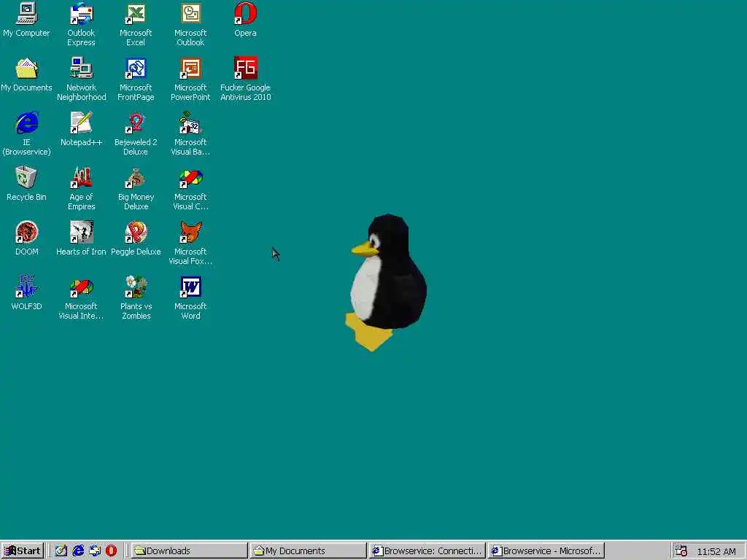The width and height of the screenshot is (747, 560).
Task: Click Internet Explorer quick launch icon
Action: [x=77, y=551]
